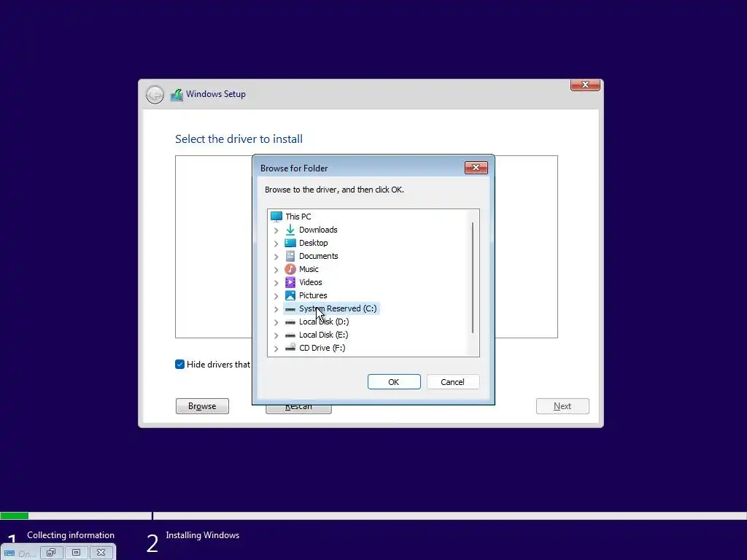Click the green setup progress bar

click(15, 516)
